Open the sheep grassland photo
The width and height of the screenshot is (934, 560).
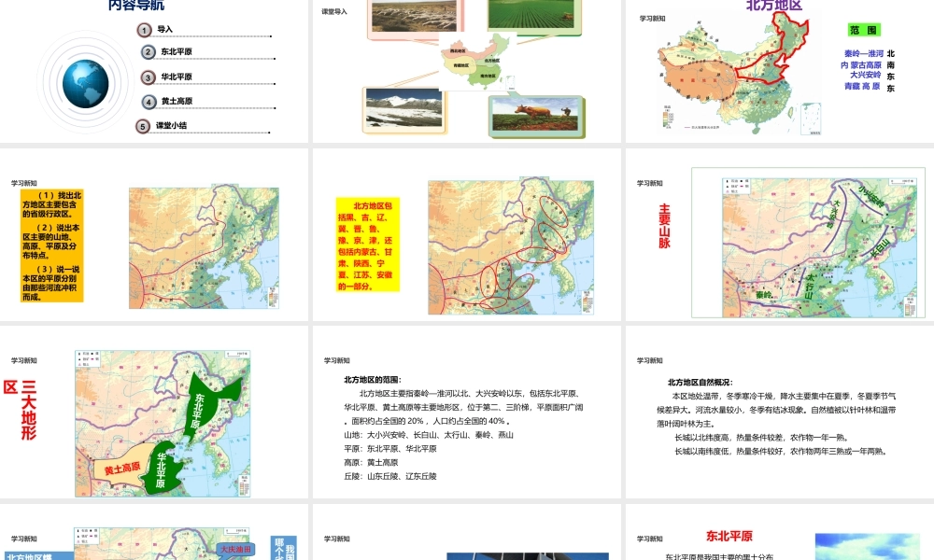click(x=414, y=16)
